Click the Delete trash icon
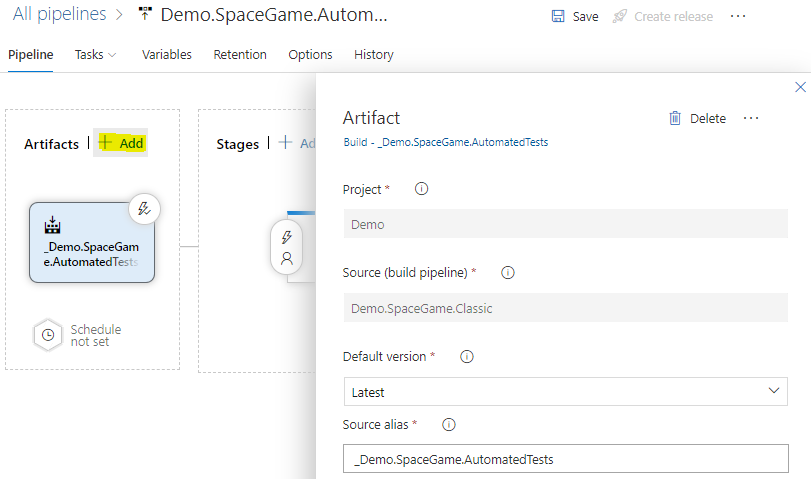 pyautogui.click(x=675, y=118)
